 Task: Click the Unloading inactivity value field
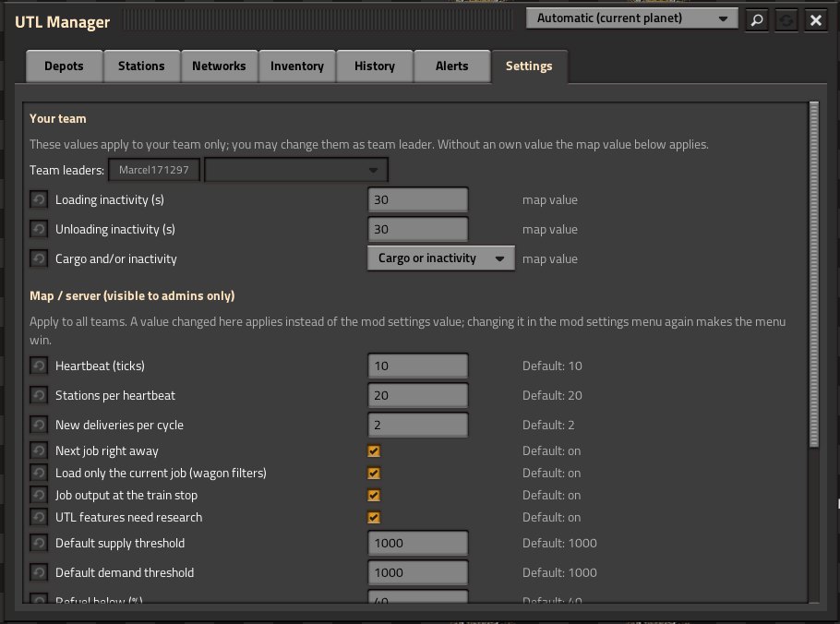pos(418,229)
